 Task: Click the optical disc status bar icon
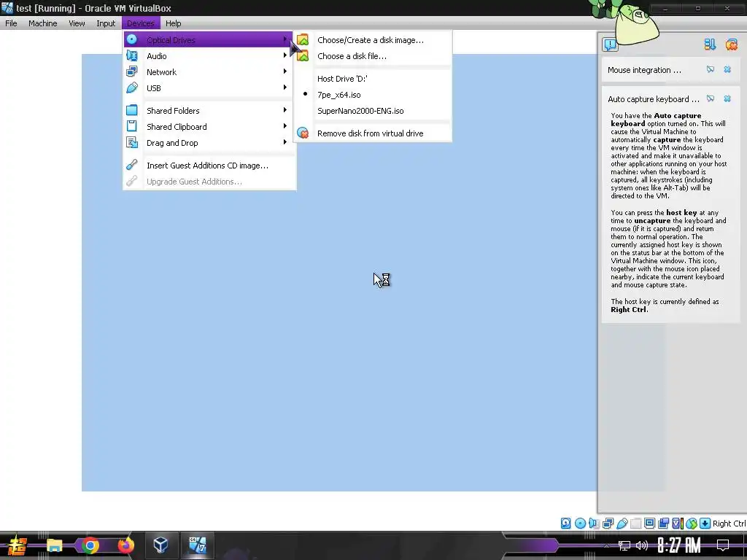(580, 524)
